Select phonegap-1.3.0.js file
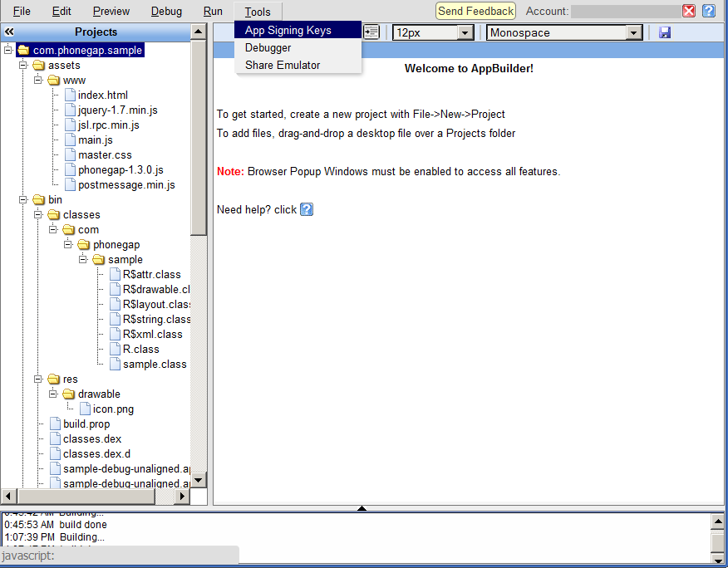728x568 pixels. click(121, 170)
